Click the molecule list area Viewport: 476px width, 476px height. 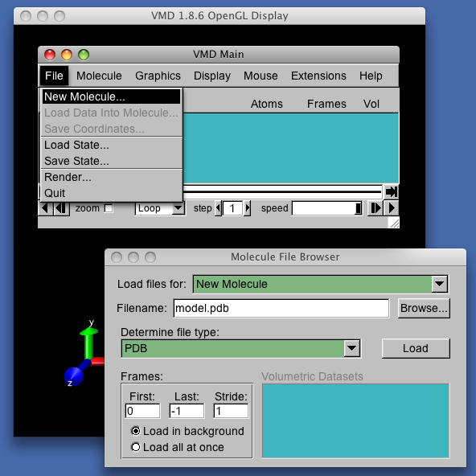pos(290,148)
